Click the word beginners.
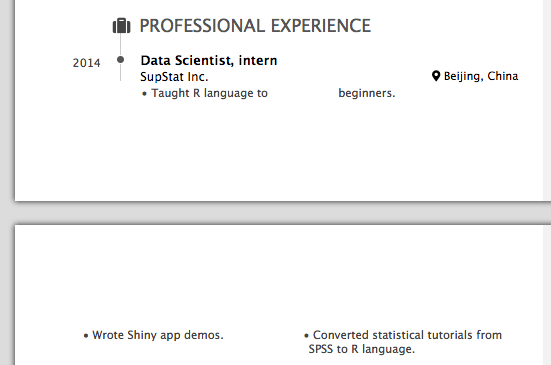This screenshot has height=365, width=551. tap(367, 93)
